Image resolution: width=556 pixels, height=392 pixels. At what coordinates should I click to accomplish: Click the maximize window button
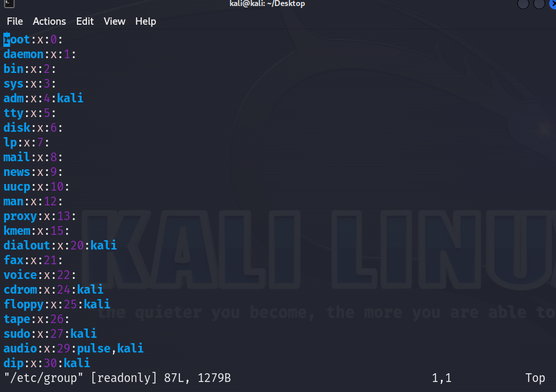(539, 4)
